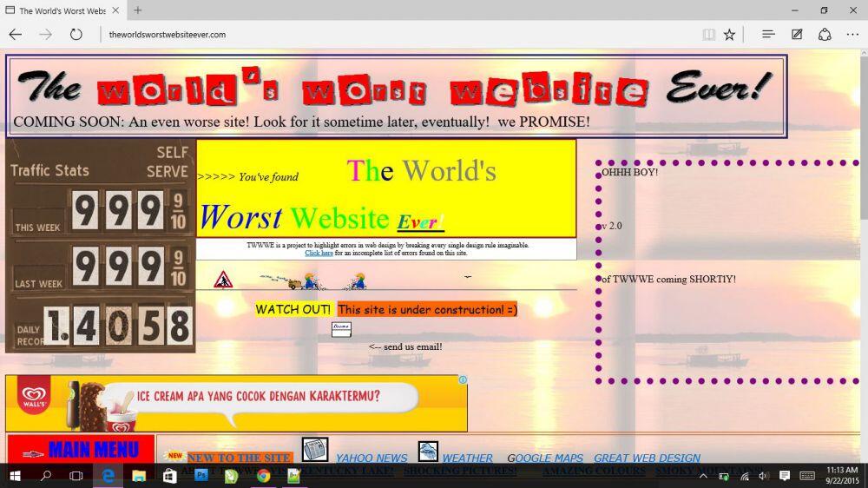868x488 pixels.
Task: Click the MAIN MENU red button
Action: coord(81,450)
